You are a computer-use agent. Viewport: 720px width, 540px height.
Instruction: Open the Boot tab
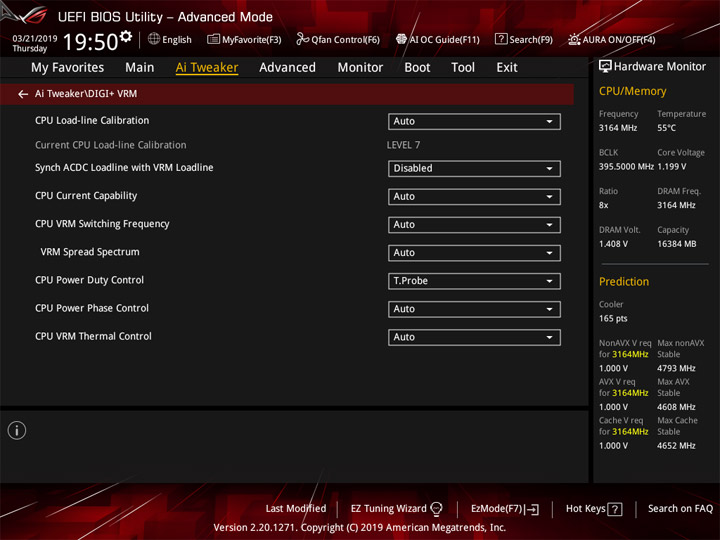tap(417, 68)
